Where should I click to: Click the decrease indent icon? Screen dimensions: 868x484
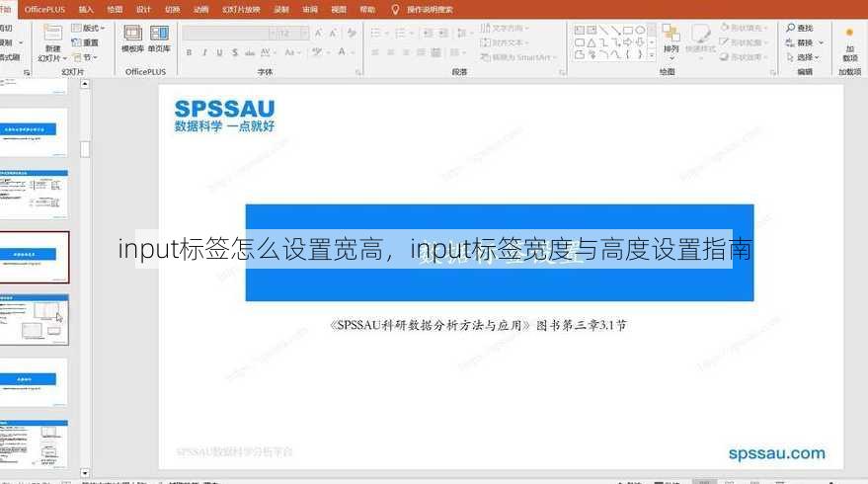428,34
